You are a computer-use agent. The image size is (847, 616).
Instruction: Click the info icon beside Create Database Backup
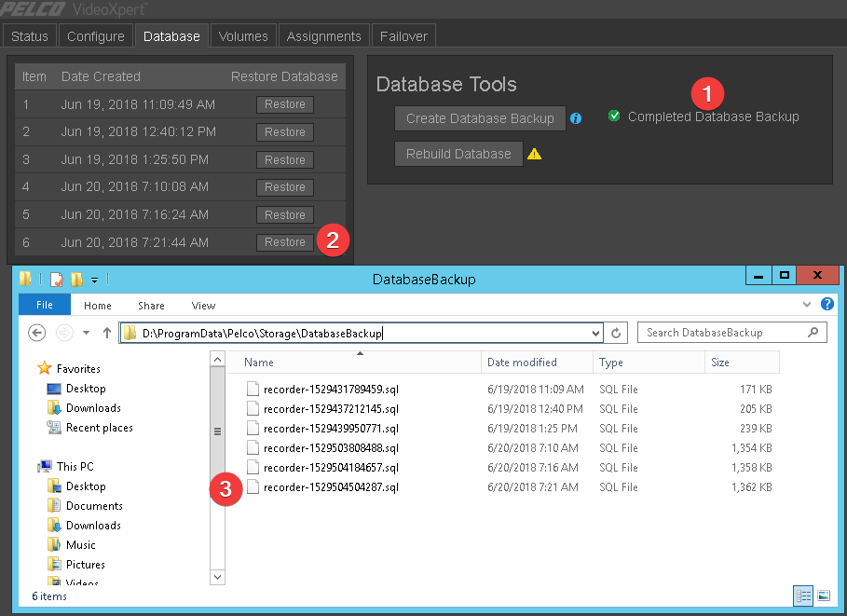point(576,118)
